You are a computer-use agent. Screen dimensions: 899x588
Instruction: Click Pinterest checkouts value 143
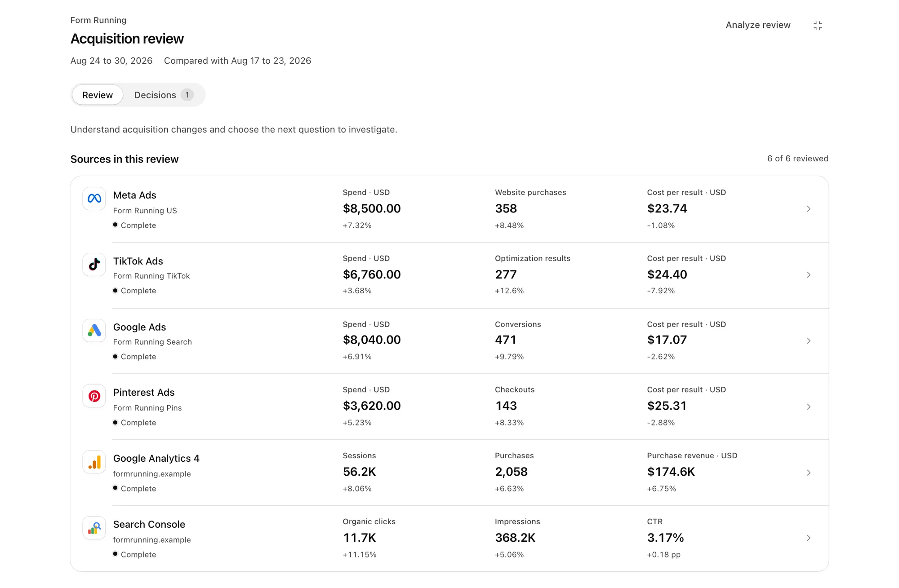506,406
